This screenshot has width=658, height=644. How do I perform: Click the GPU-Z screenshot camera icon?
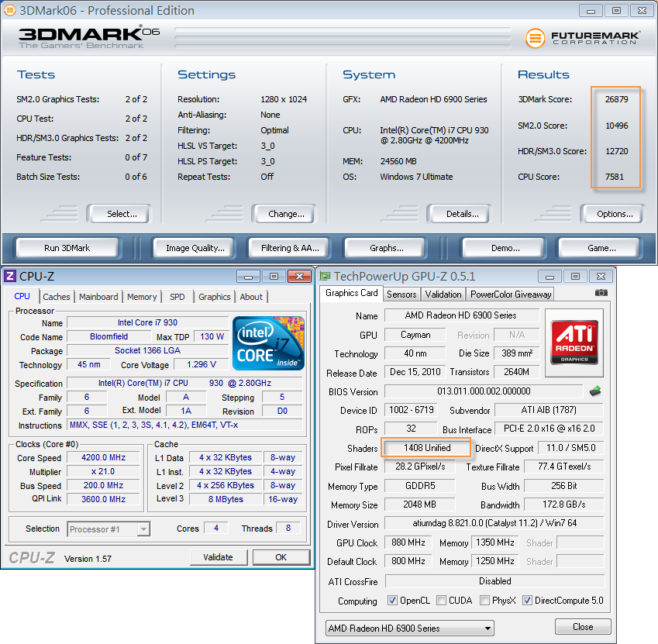click(601, 293)
